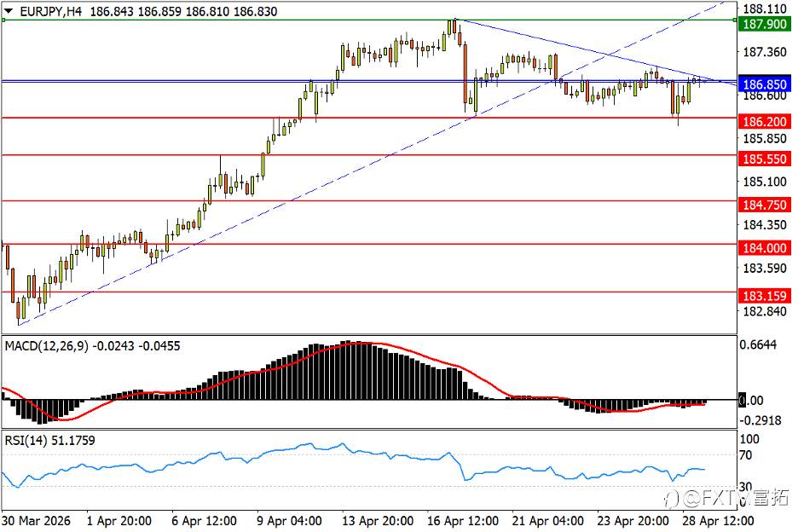
Task: Click the 183.590 price scale value
Action: 765,268
